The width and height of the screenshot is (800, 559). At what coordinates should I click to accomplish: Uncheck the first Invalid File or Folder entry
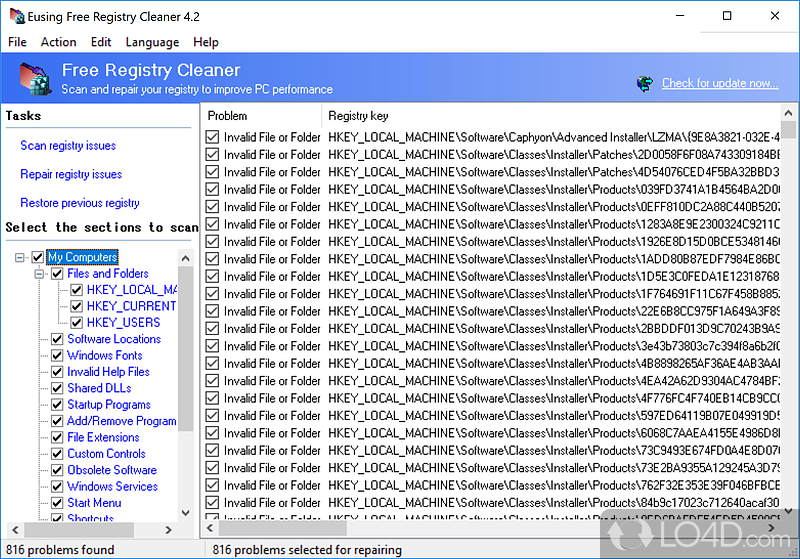click(212, 137)
